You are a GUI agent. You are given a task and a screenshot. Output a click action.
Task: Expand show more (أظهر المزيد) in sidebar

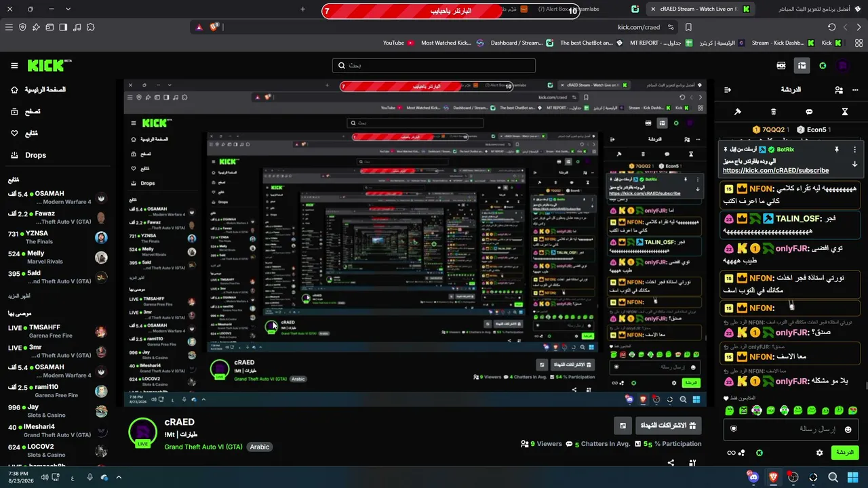pyautogui.click(x=19, y=296)
